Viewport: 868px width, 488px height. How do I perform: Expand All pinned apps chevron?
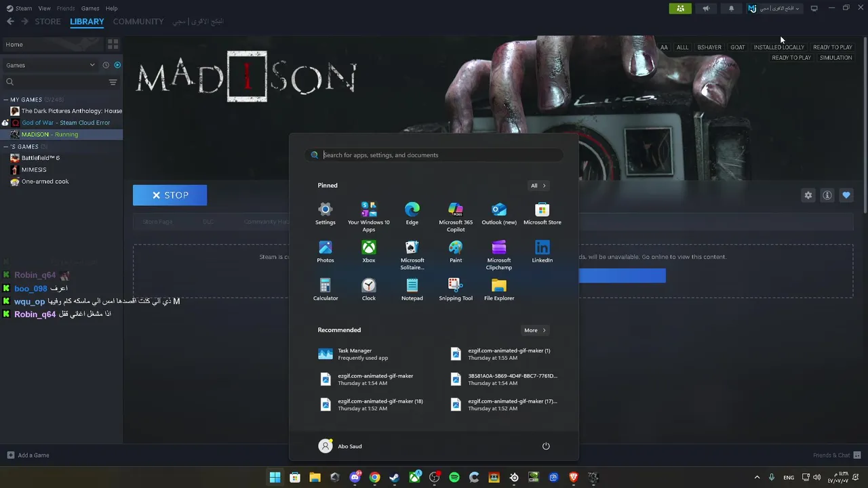(x=538, y=186)
